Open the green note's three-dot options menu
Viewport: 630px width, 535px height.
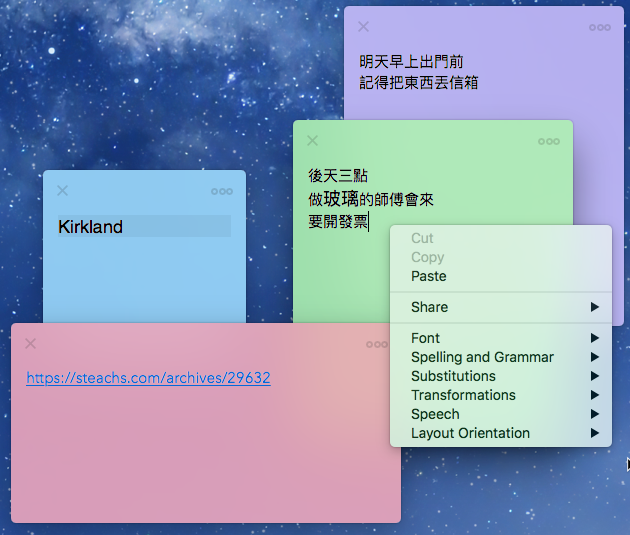pyautogui.click(x=548, y=141)
